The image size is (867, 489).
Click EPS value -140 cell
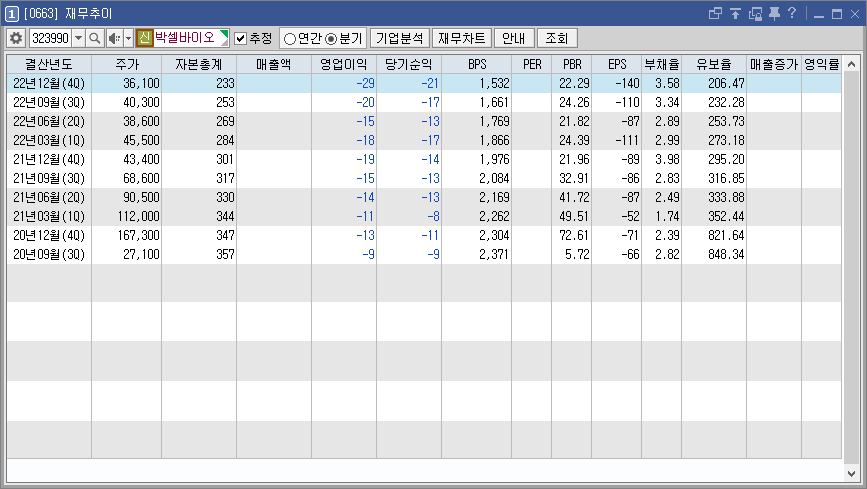(x=617, y=84)
